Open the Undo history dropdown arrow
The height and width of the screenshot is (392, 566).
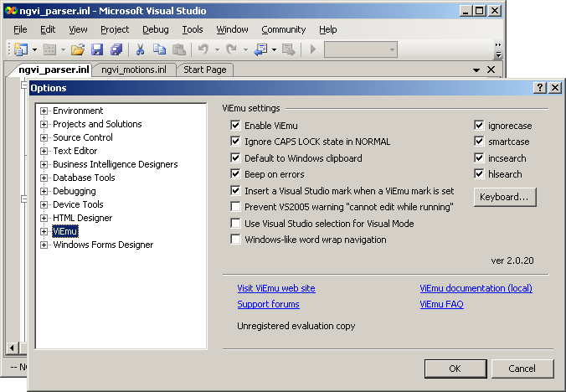coord(218,49)
